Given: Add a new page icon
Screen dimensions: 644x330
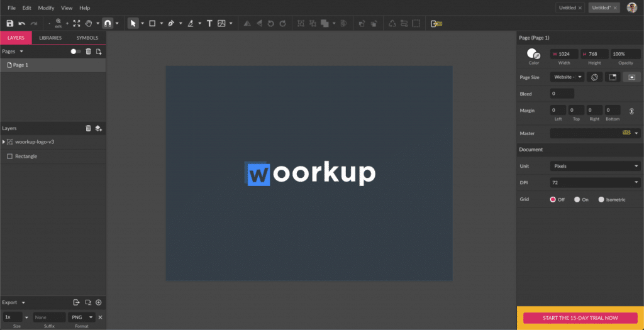Looking at the screenshot, I should pyautogui.click(x=99, y=52).
